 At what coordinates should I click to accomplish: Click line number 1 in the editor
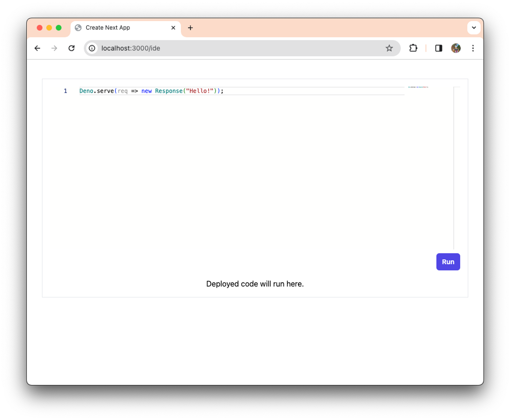point(66,91)
